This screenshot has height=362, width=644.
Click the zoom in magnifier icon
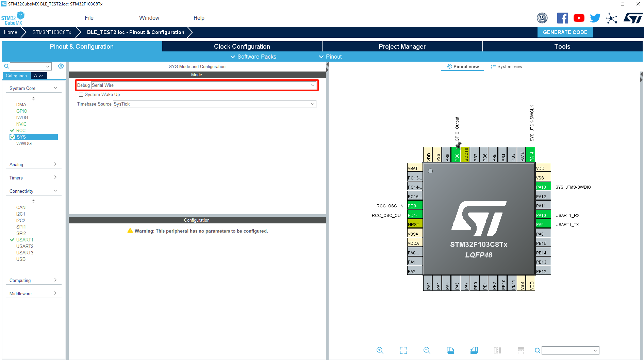[x=380, y=350]
